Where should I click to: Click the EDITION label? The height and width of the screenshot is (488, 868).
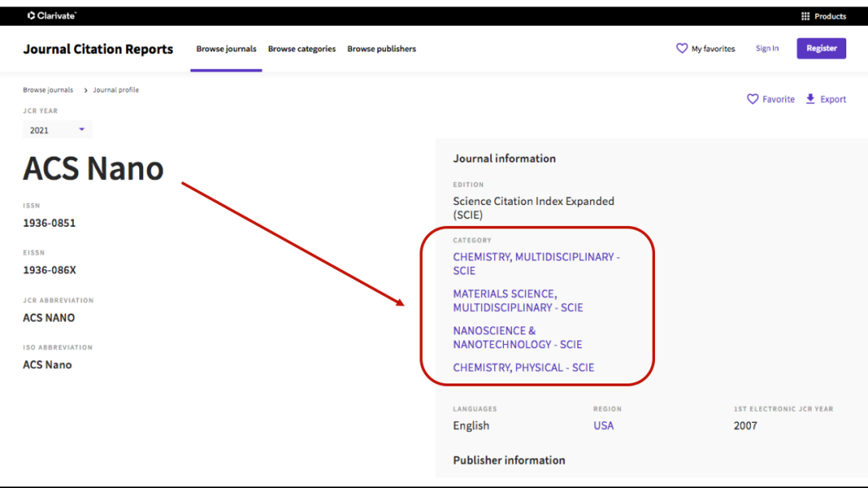point(469,184)
